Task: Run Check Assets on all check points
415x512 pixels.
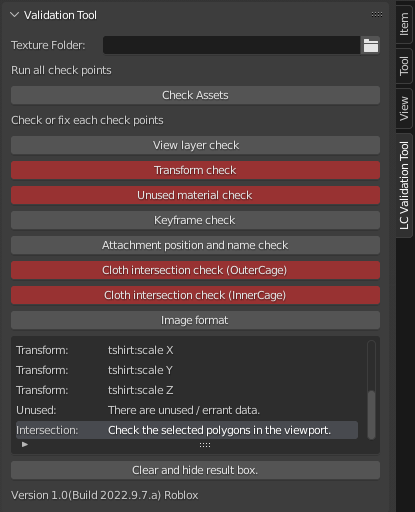Action: [195, 95]
